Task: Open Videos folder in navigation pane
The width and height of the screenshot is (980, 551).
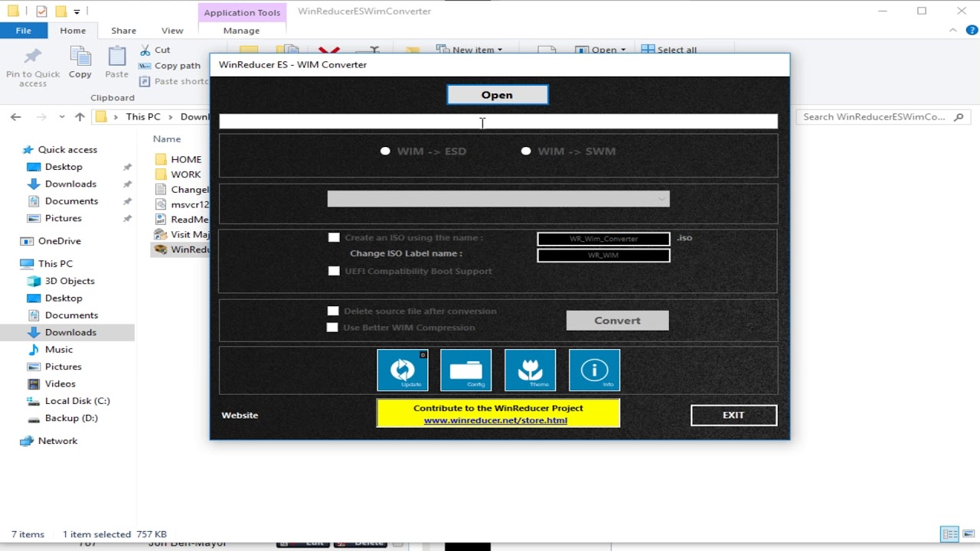Action: (60, 384)
